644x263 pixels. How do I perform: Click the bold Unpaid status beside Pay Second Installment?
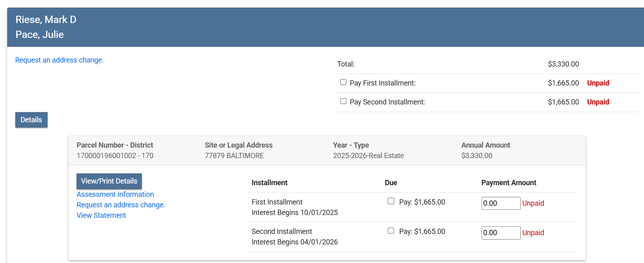[598, 102]
